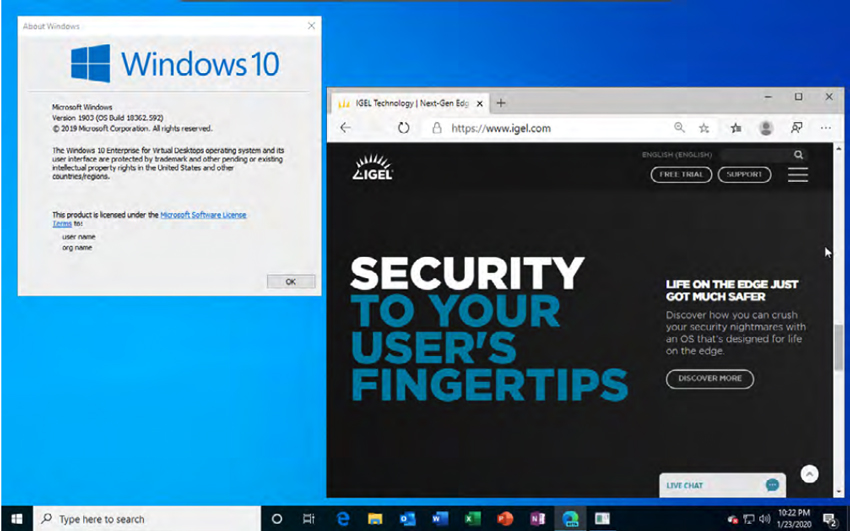Click the browser back arrow
This screenshot has width=850, height=531.
tap(345, 128)
